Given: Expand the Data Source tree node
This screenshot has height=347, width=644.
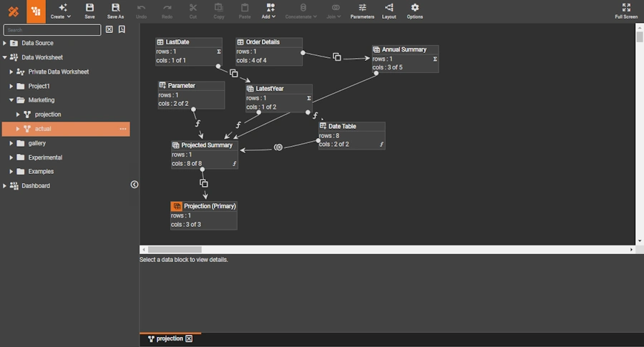Looking at the screenshot, I should (5, 43).
